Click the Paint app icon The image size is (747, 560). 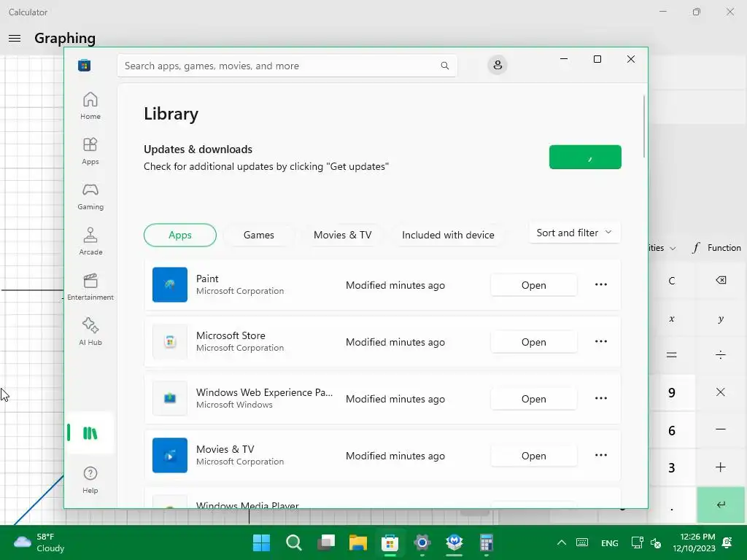[169, 285]
